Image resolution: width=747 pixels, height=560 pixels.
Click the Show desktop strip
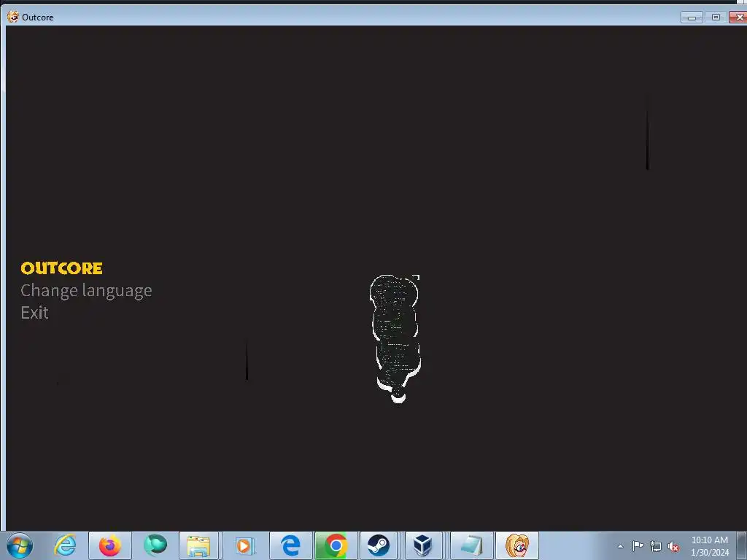[x=742, y=545]
